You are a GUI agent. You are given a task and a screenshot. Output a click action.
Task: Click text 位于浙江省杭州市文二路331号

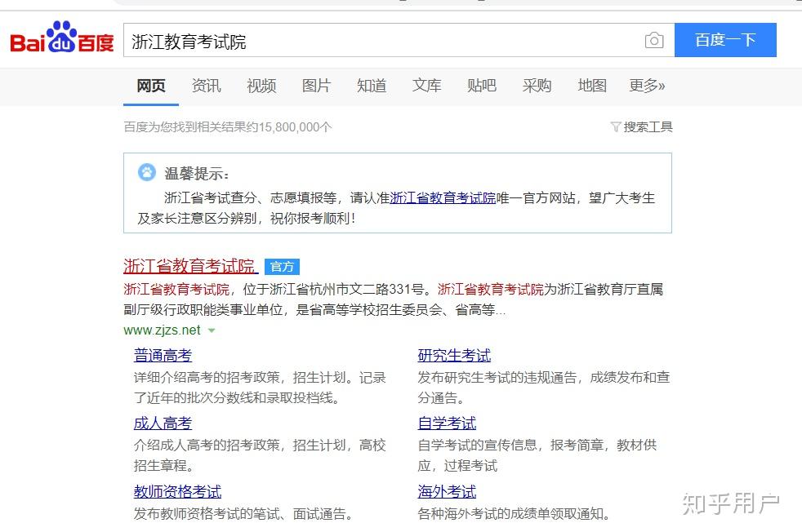[333, 289]
